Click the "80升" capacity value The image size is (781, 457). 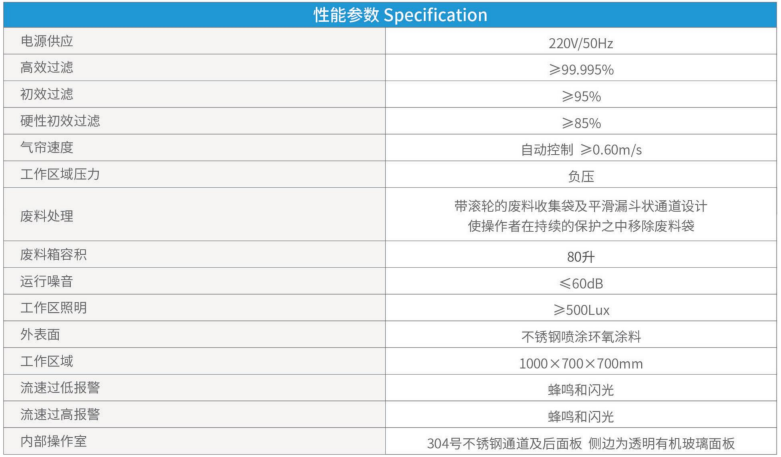(581, 255)
